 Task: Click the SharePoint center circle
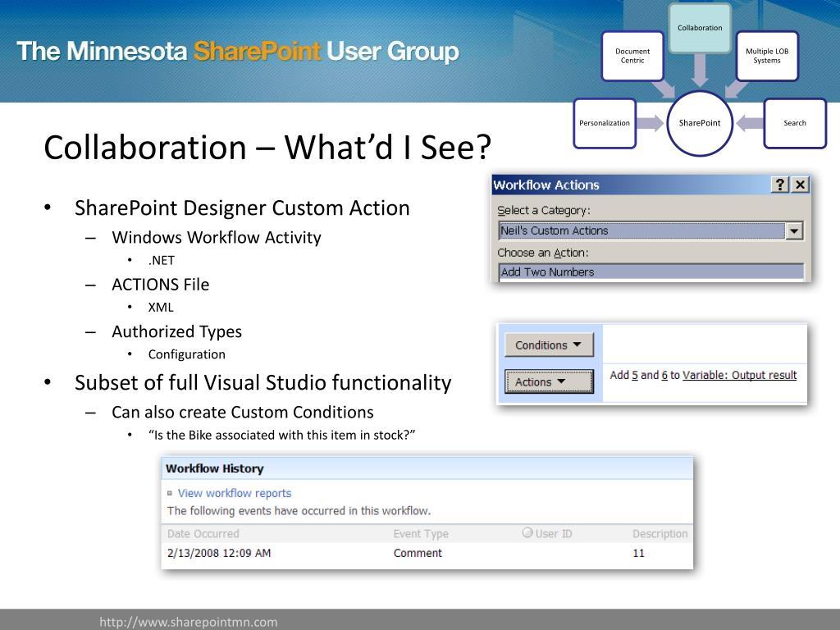[x=700, y=123]
